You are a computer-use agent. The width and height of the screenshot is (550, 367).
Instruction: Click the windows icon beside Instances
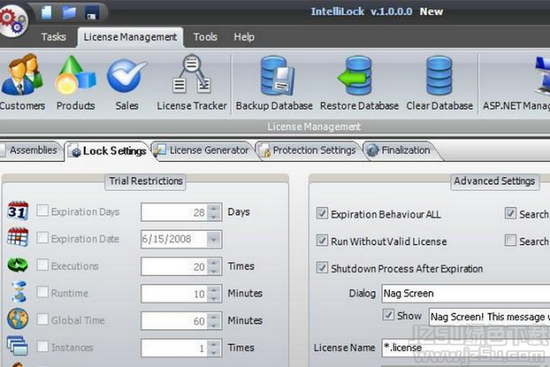17,346
